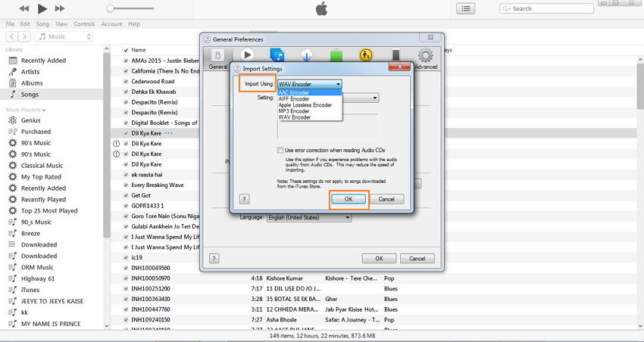This screenshot has height=342, width=644.
Task: Open Playback preferences tab icon
Action: coord(247,55)
